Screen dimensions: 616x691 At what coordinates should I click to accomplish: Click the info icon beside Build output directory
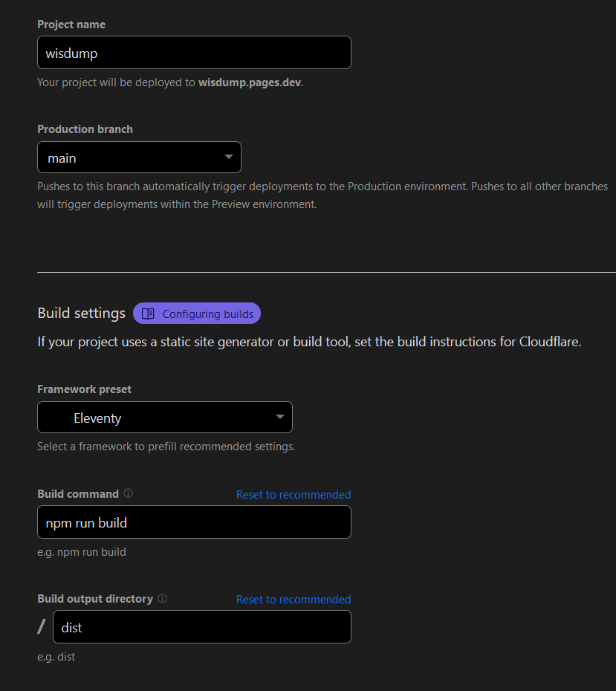(163, 598)
